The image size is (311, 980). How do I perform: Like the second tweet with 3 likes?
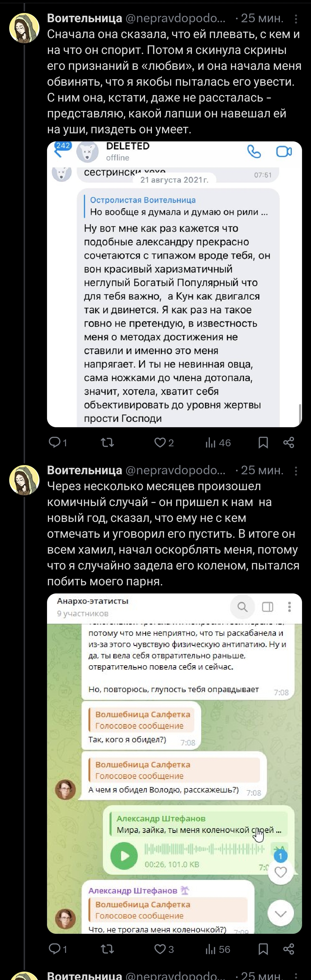pyautogui.click(x=160, y=949)
